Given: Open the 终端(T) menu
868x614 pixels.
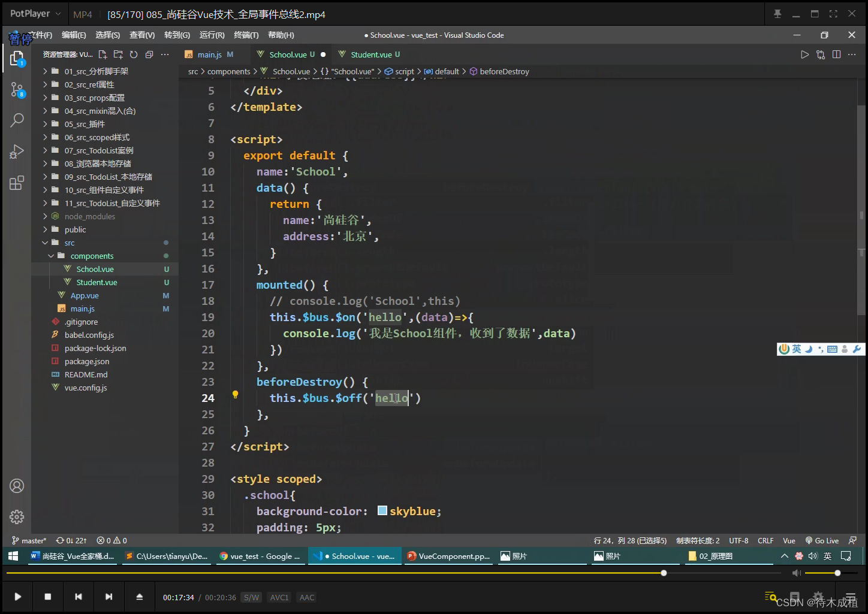Looking at the screenshot, I should coord(246,35).
